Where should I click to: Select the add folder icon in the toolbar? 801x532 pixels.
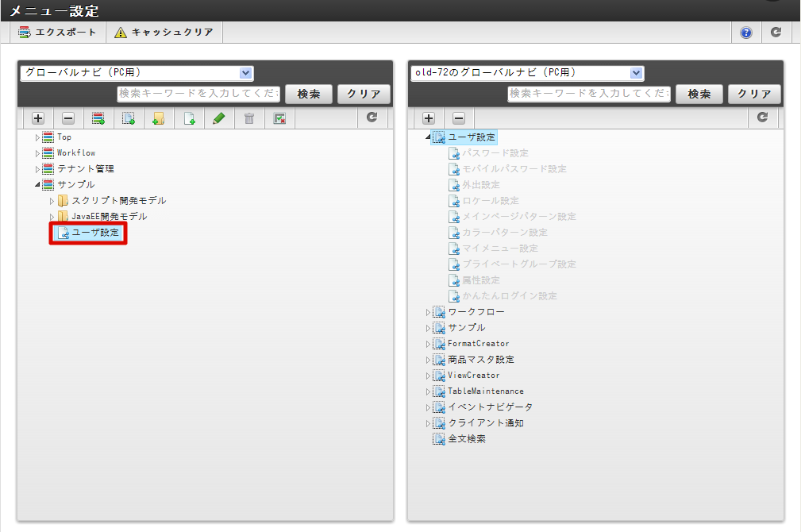point(158,118)
